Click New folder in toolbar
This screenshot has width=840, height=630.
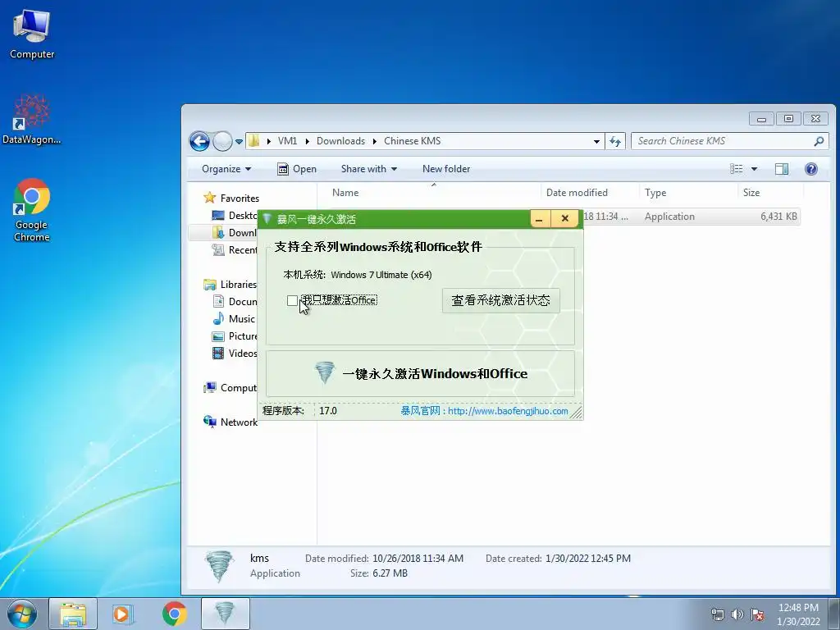(x=446, y=169)
